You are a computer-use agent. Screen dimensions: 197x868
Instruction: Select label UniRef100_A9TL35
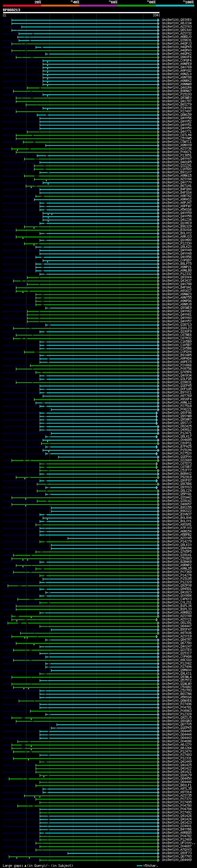coord(176,789)
